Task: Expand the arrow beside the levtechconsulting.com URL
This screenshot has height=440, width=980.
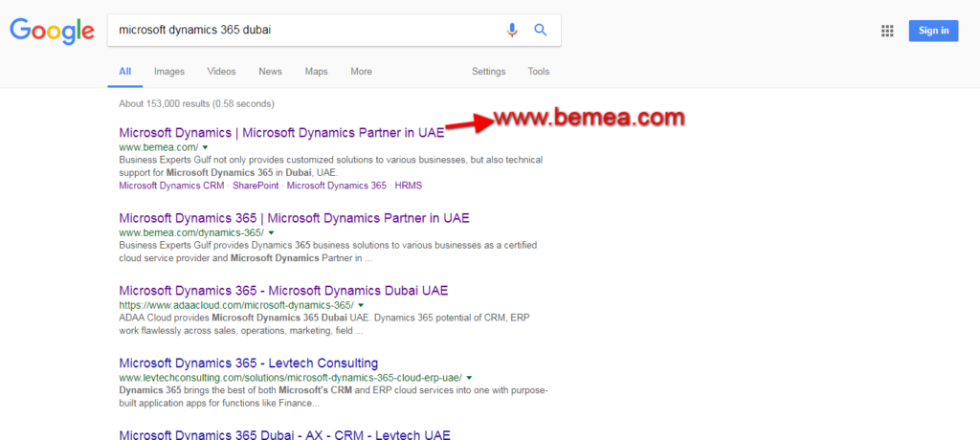Action: coord(470,378)
